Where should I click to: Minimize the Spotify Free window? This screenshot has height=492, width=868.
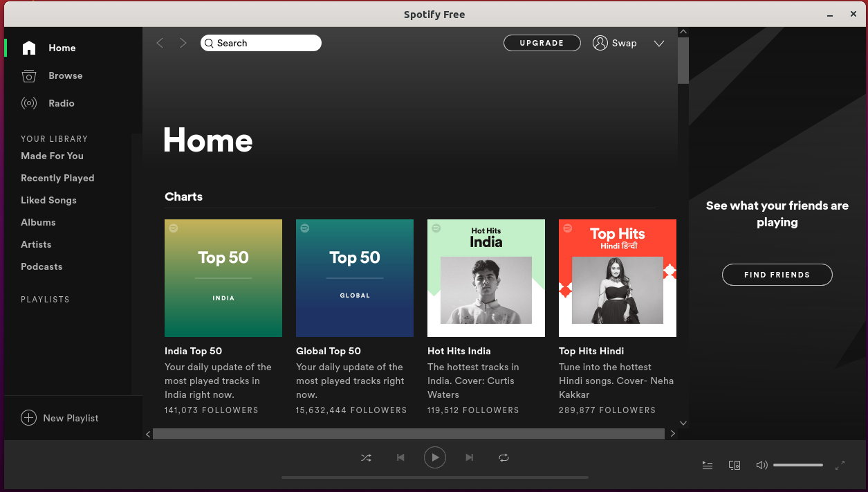[x=831, y=15]
